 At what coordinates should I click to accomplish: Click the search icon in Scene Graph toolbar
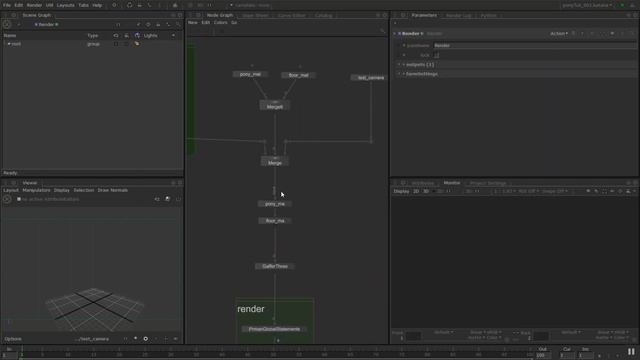pyautogui.click(x=178, y=25)
